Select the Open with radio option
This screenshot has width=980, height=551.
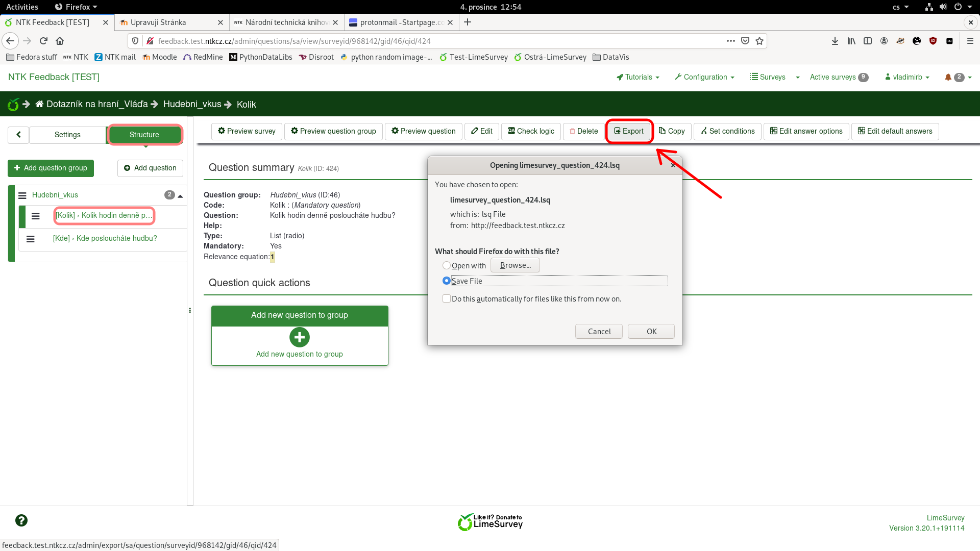pos(447,265)
